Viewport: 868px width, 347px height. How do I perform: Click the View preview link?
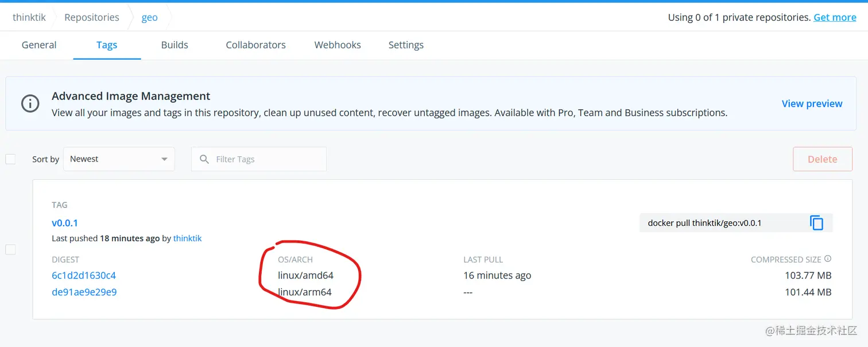812,103
